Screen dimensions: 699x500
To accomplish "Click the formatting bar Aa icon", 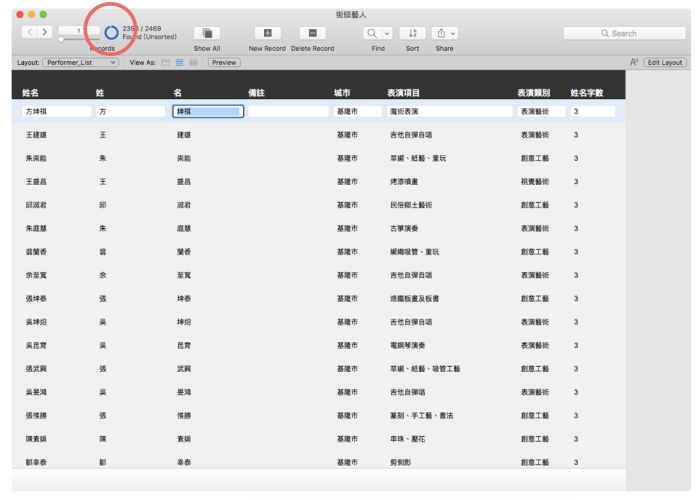I will [634, 62].
